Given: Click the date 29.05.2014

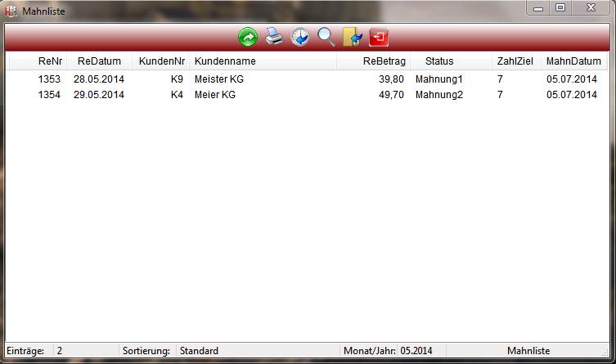Looking at the screenshot, I should [x=99, y=95].
